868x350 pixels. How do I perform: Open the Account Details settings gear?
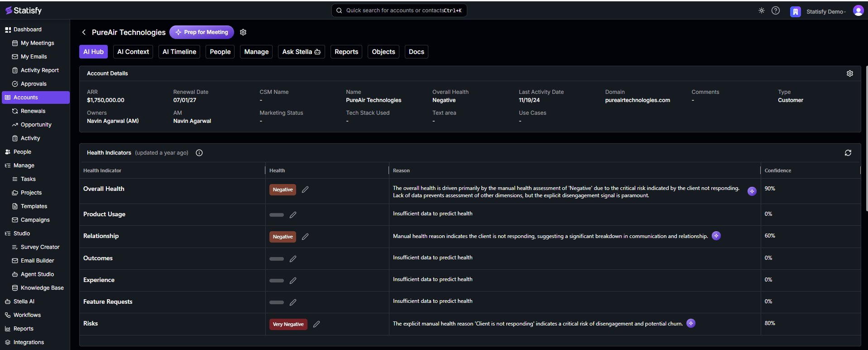tap(850, 73)
